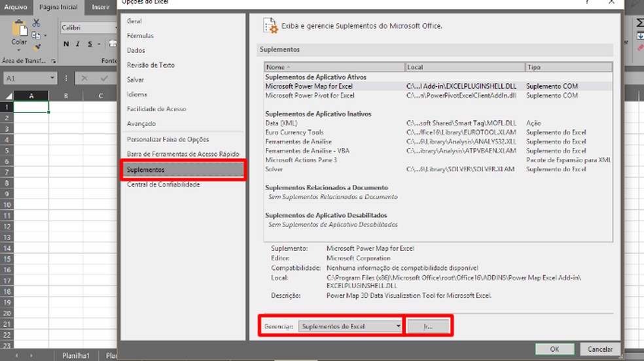Select Personalizar Faixa de Opções category
This screenshot has height=361, width=644.
coord(183,139)
